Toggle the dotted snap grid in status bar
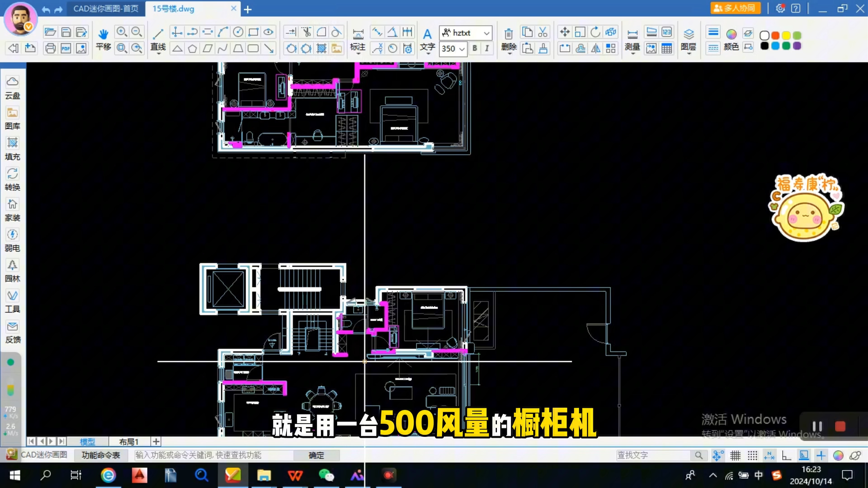This screenshot has width=868, height=488. click(752, 456)
